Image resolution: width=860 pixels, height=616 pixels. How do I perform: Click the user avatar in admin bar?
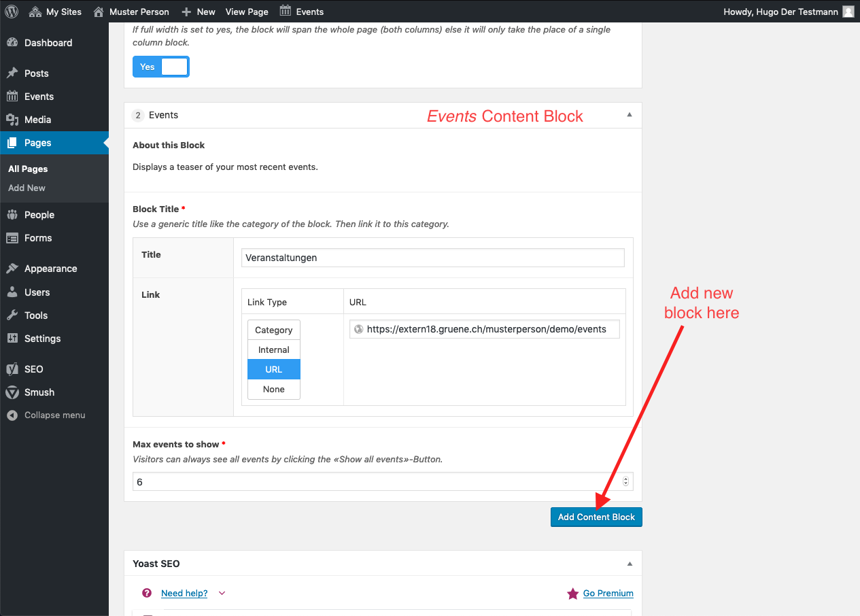pos(848,12)
